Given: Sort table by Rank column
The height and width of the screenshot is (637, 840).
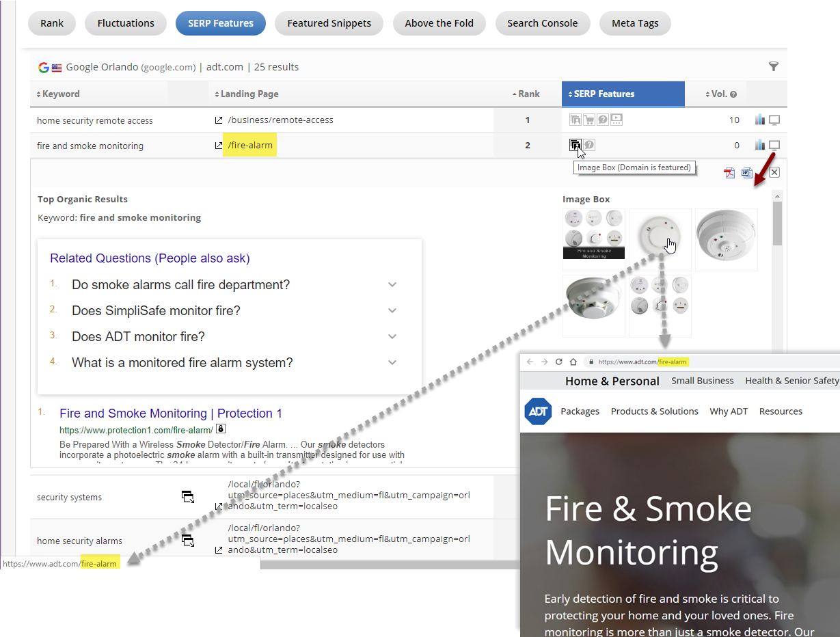Looking at the screenshot, I should coord(526,94).
